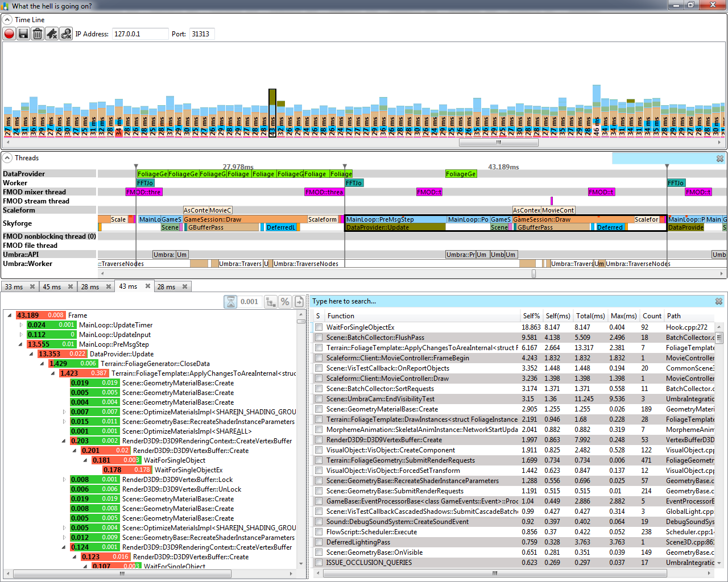The image size is (728, 582).
Task: Save the capture using the floppy disk icon
Action: (x=23, y=34)
